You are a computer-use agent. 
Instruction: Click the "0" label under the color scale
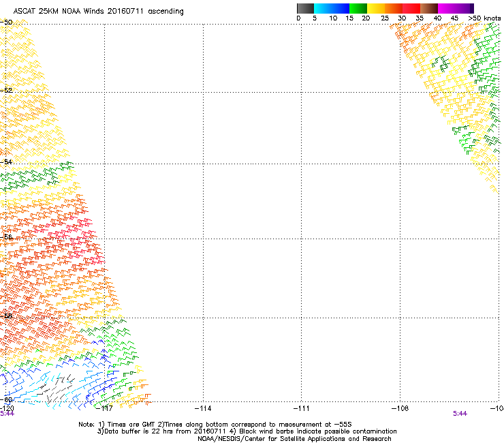click(x=298, y=18)
